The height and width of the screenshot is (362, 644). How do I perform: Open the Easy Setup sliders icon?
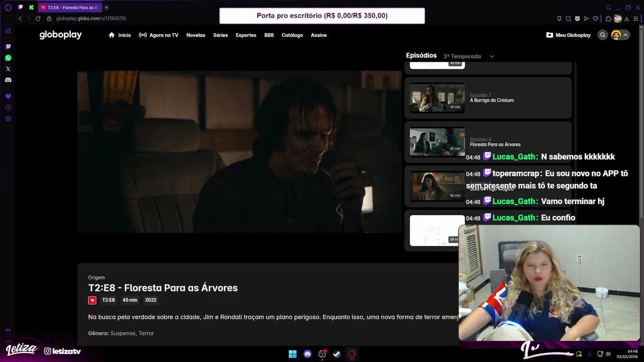click(x=636, y=19)
